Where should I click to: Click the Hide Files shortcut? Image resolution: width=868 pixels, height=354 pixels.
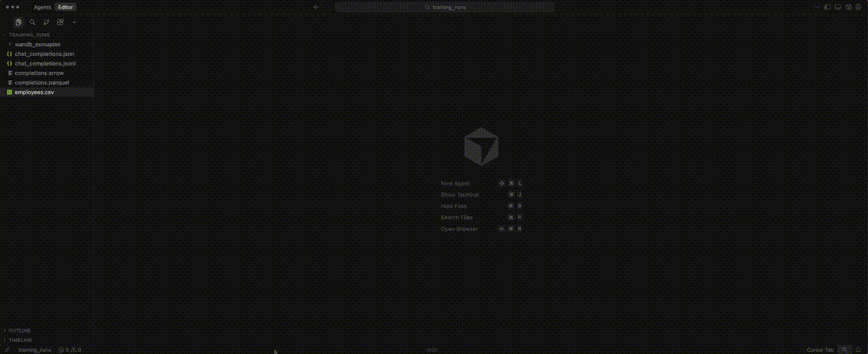point(482,206)
